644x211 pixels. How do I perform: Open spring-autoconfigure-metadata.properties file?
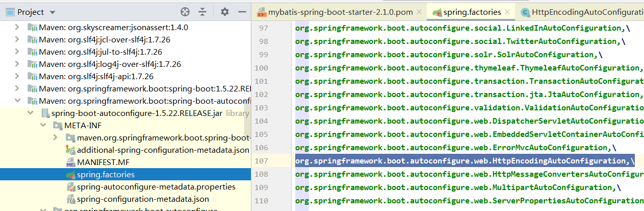click(x=157, y=187)
